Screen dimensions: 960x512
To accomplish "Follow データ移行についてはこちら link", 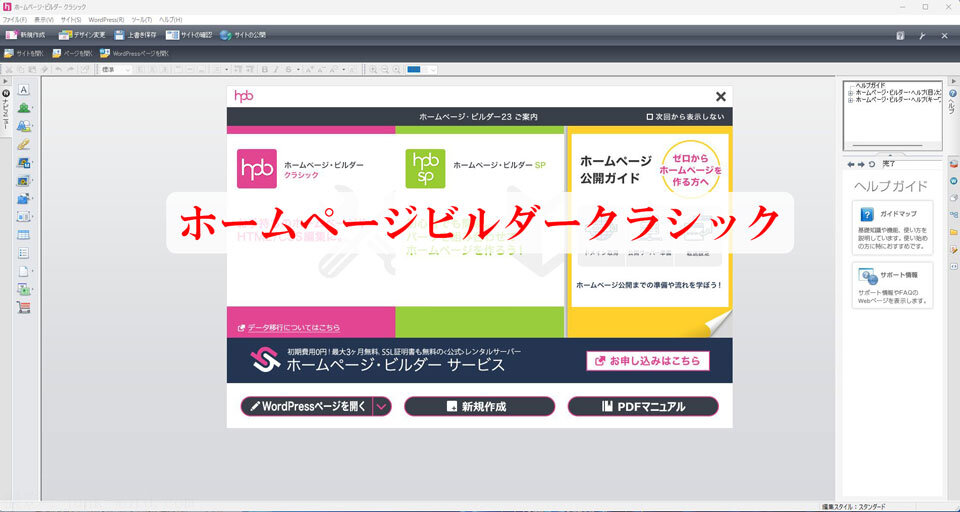I will (x=289, y=328).
